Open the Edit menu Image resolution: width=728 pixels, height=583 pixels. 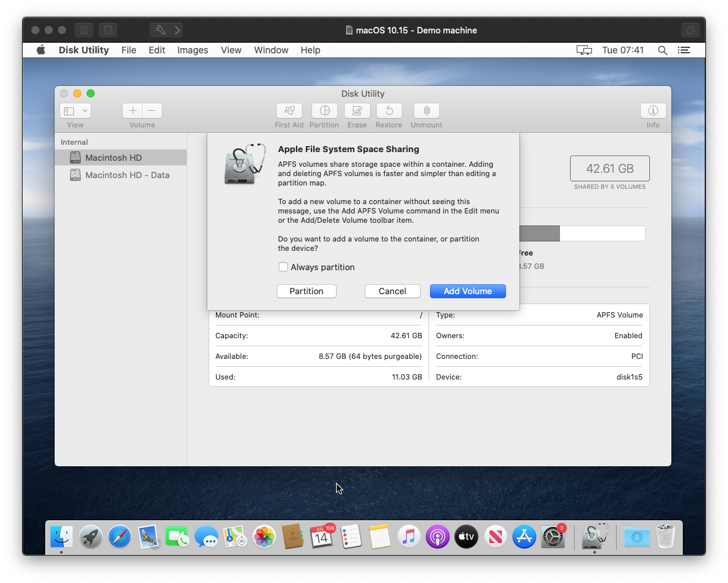point(157,50)
